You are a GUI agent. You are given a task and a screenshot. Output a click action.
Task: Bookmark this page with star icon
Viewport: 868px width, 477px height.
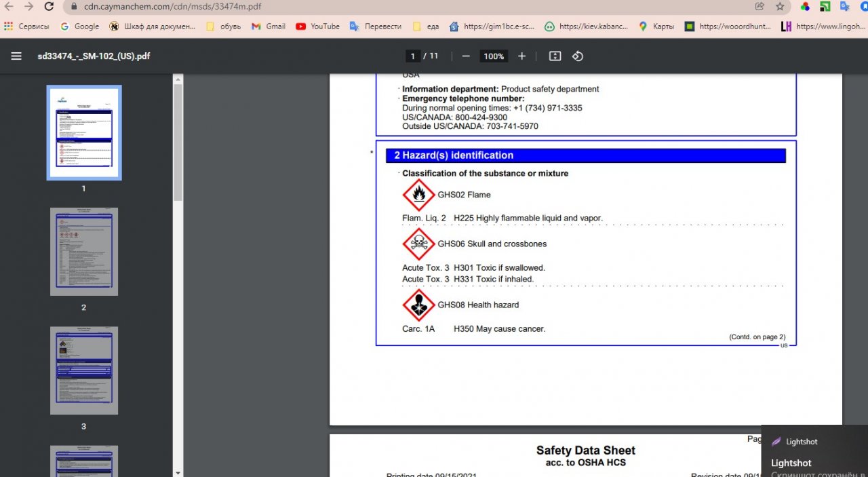[780, 7]
